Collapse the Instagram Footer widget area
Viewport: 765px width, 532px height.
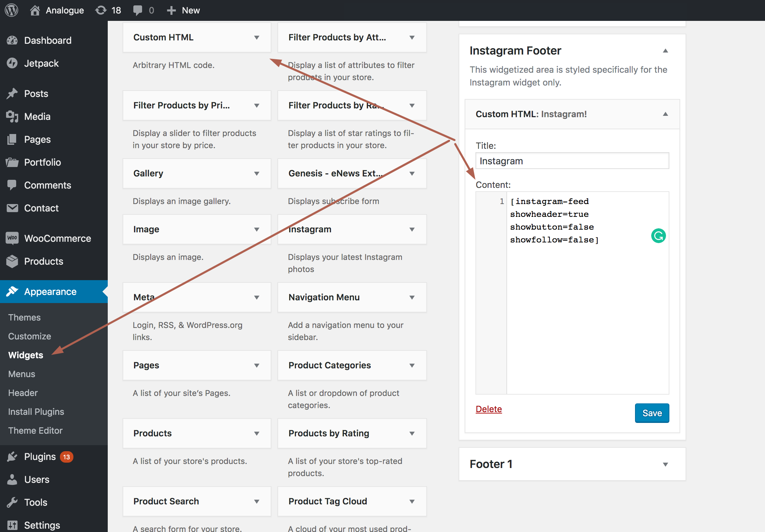(665, 51)
